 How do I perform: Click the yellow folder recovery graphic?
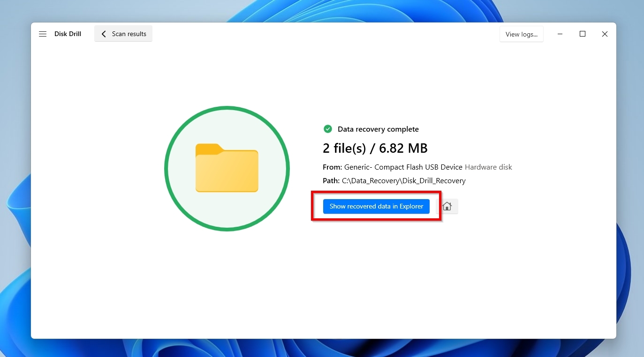[x=227, y=169]
